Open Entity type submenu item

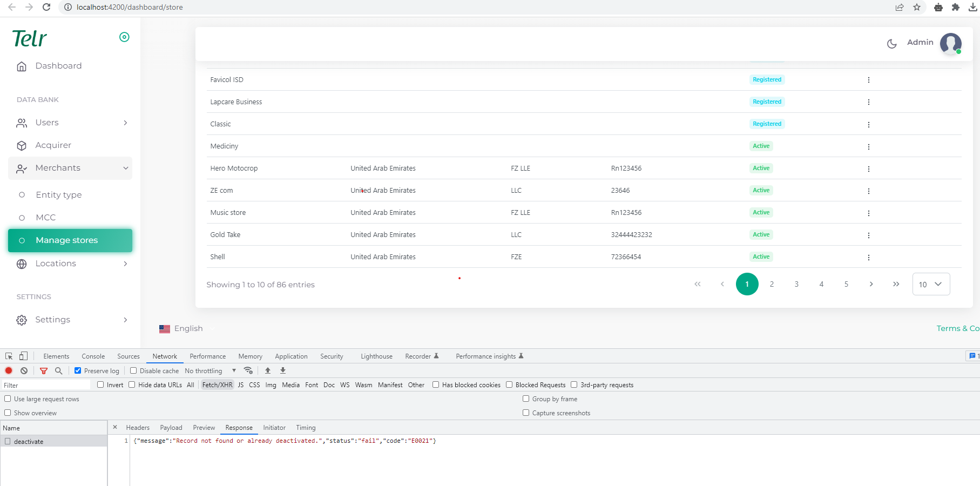tap(59, 195)
